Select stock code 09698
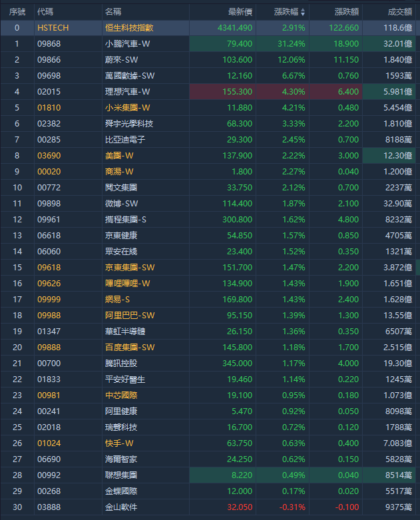 pyautogui.click(x=49, y=76)
